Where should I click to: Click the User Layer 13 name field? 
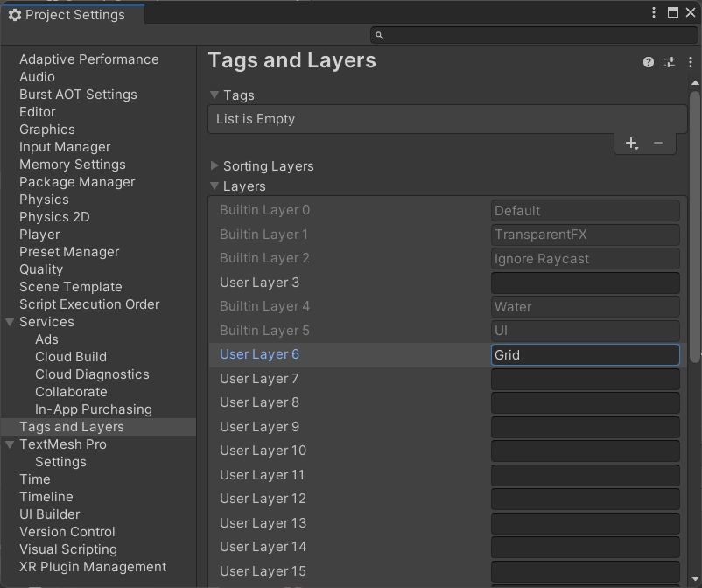point(586,523)
